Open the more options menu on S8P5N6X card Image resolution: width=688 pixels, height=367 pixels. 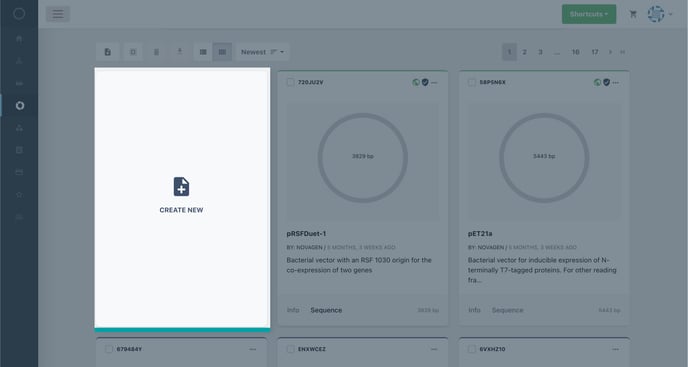coord(616,83)
